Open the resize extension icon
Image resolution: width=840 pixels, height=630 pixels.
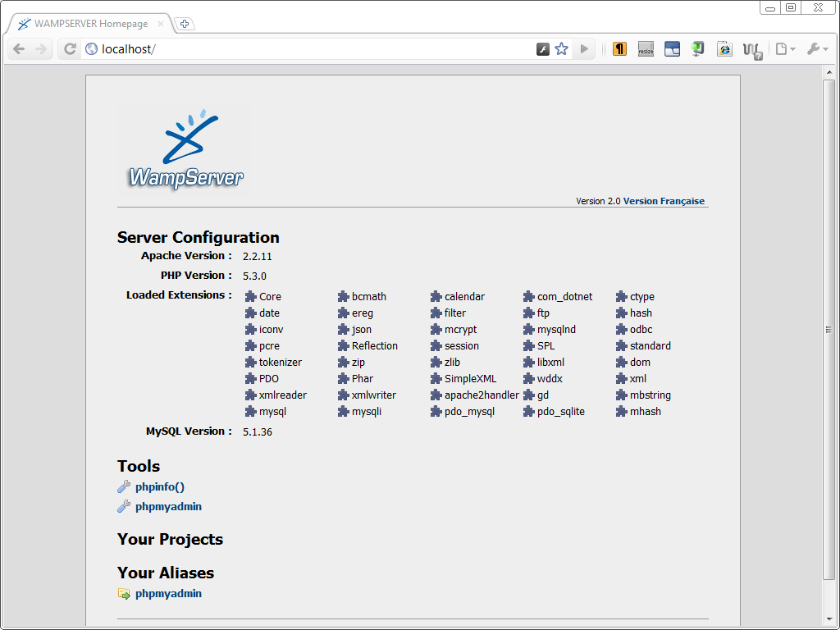pyautogui.click(x=646, y=49)
